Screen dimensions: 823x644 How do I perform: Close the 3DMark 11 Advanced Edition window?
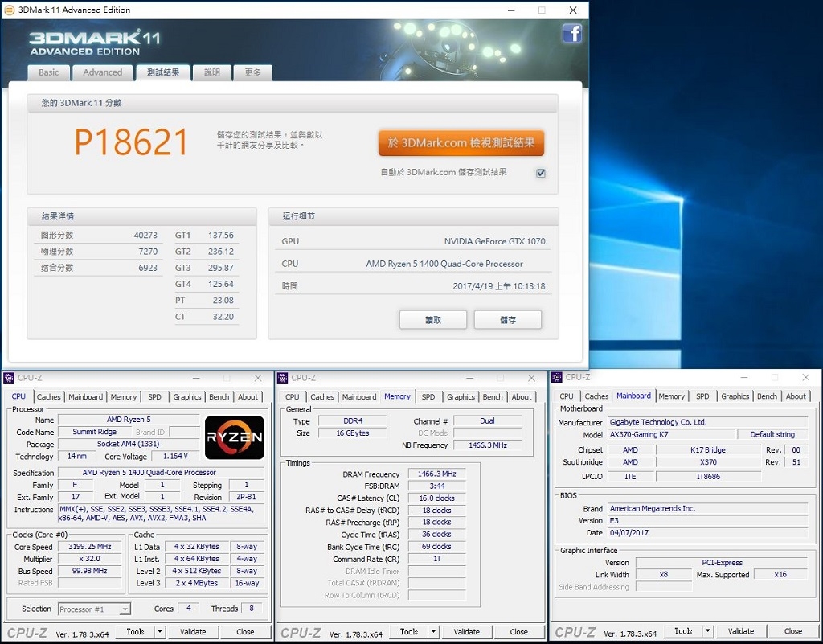coord(572,10)
